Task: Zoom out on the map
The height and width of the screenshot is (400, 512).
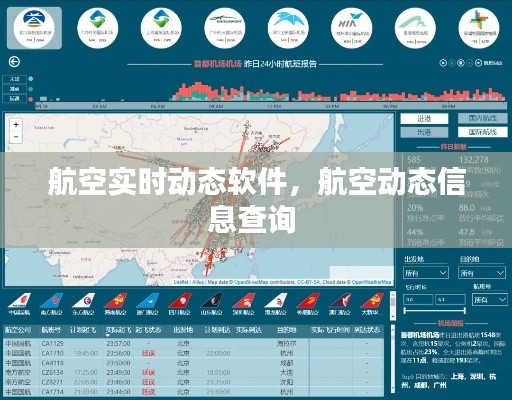Action: (16, 137)
